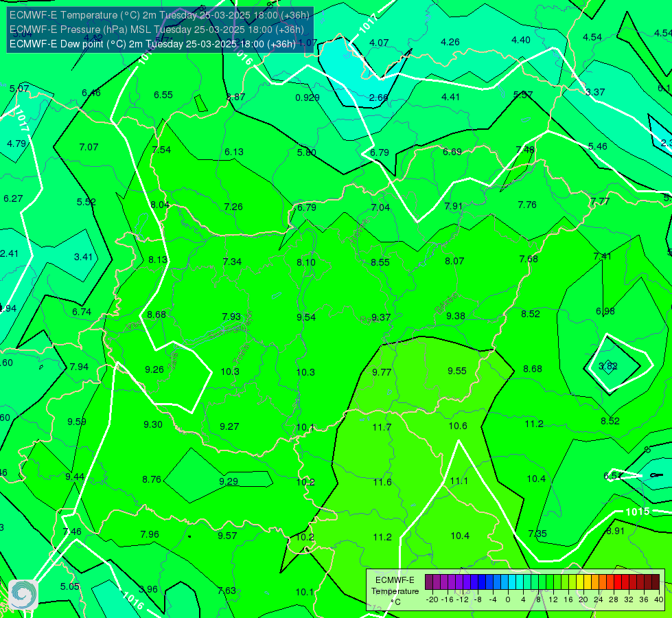Viewport: 672px width, 618px height.
Task: Click the 9.77 value on the map
Action: (x=382, y=372)
